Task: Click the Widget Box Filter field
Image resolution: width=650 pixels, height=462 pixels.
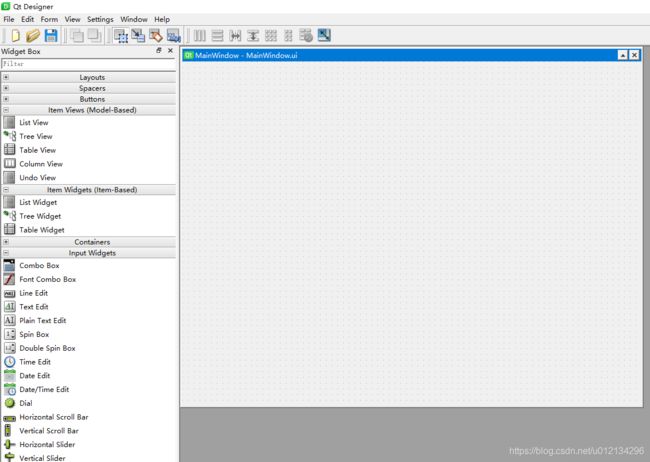Action: coord(88,64)
